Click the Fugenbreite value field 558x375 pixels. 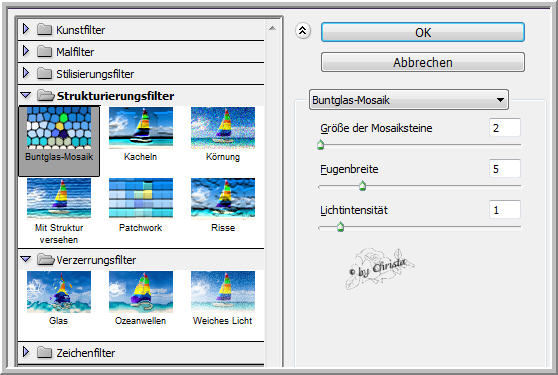pyautogui.click(x=505, y=168)
